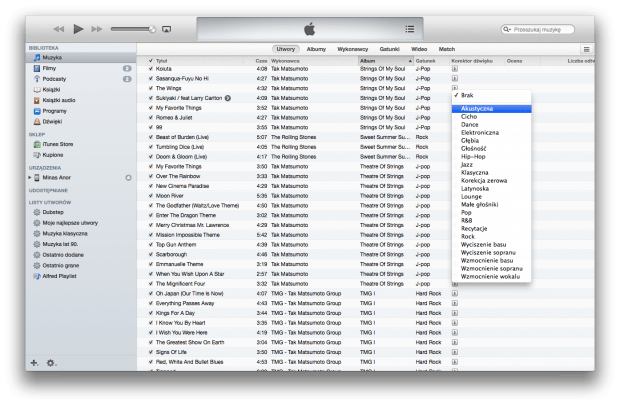This screenshot has width=620, height=406.
Task: Open equalizer dropdown for Everything Passes Away
Action: pos(455,303)
